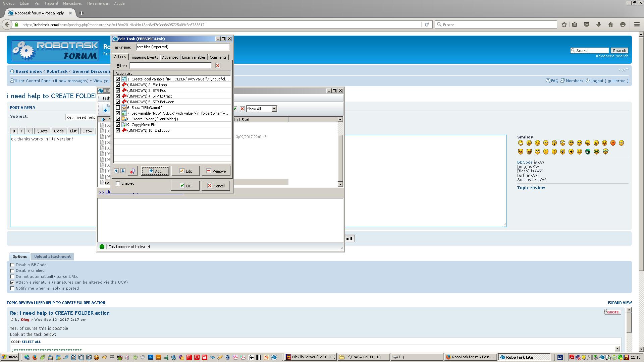Click the Add action button in task editor
644x362 pixels.
pyautogui.click(x=155, y=171)
